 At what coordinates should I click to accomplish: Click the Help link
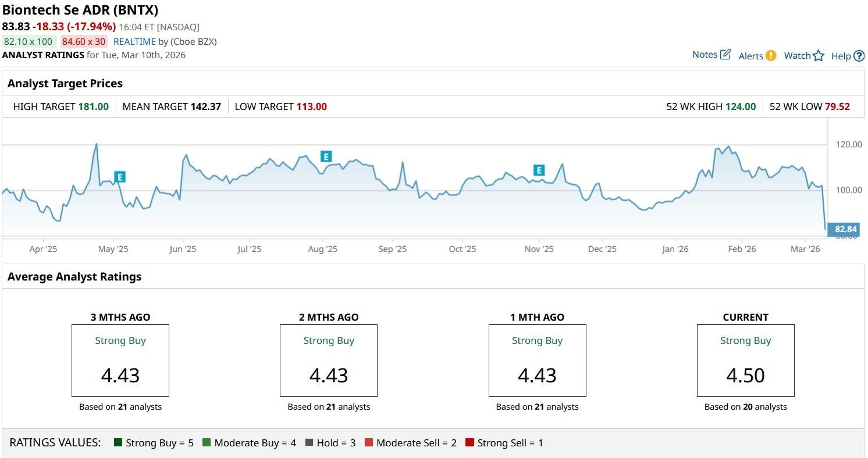tap(841, 56)
